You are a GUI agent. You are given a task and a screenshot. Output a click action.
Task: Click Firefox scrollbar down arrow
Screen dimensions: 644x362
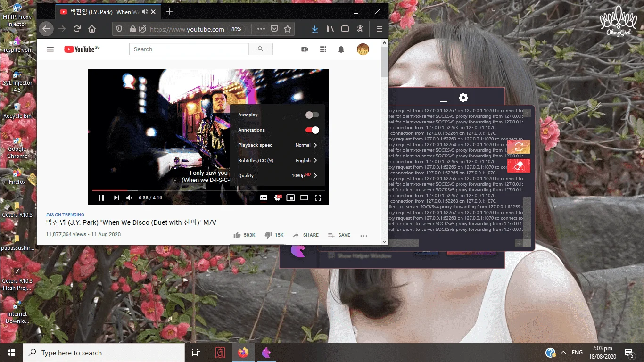(384, 241)
